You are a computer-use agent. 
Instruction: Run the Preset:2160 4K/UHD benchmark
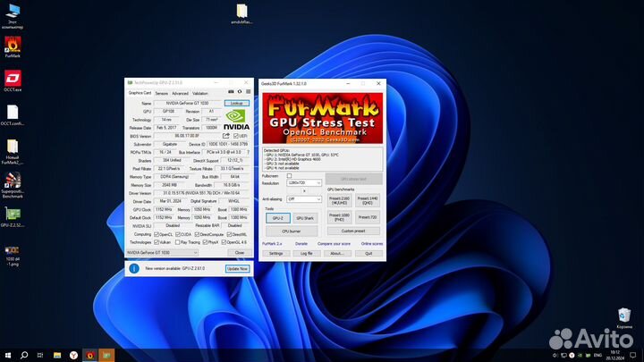click(339, 200)
